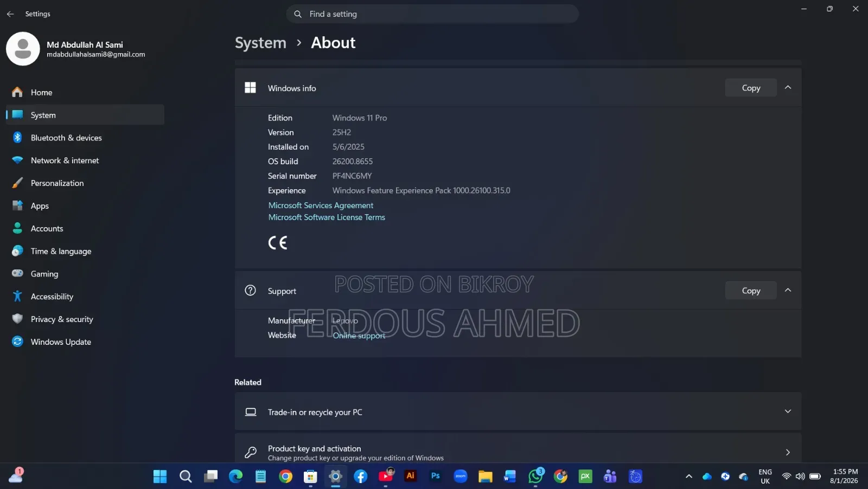Go to Home in the sidebar
Viewport: 868px width, 489px height.
tap(85, 92)
